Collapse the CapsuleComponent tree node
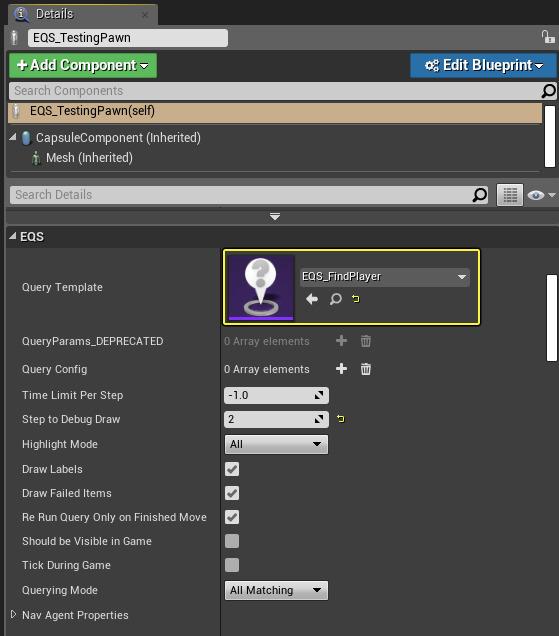The image size is (559, 636). [x=13, y=137]
